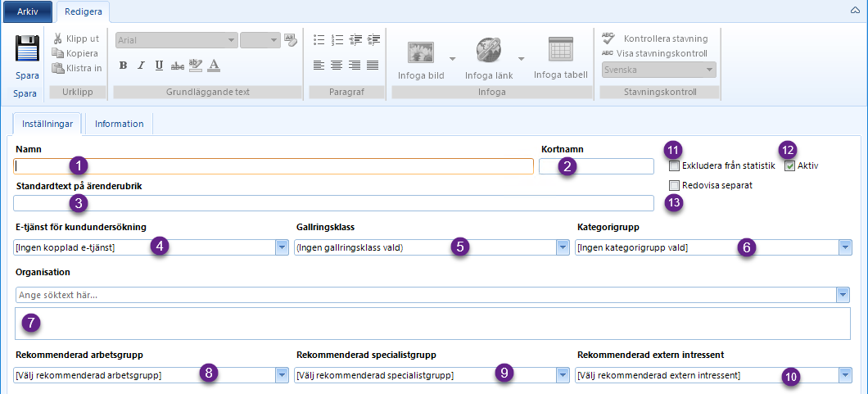This screenshot has height=394, width=868.
Task: Click the Klistra in clipboard icon
Action: coord(57,68)
